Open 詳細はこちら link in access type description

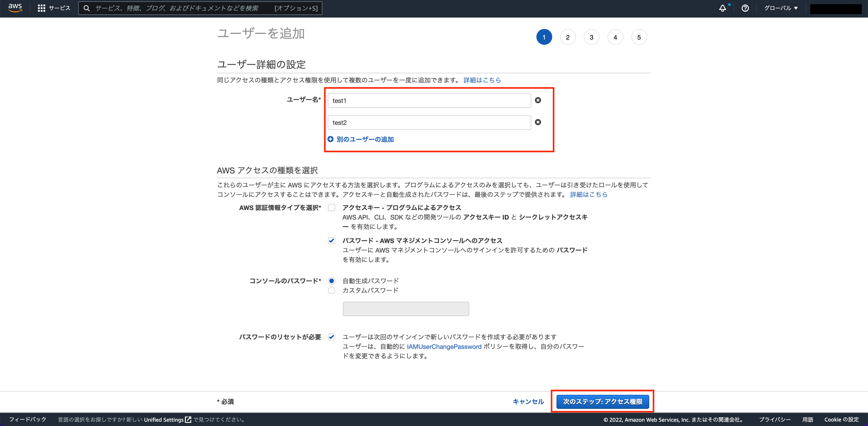(589, 194)
